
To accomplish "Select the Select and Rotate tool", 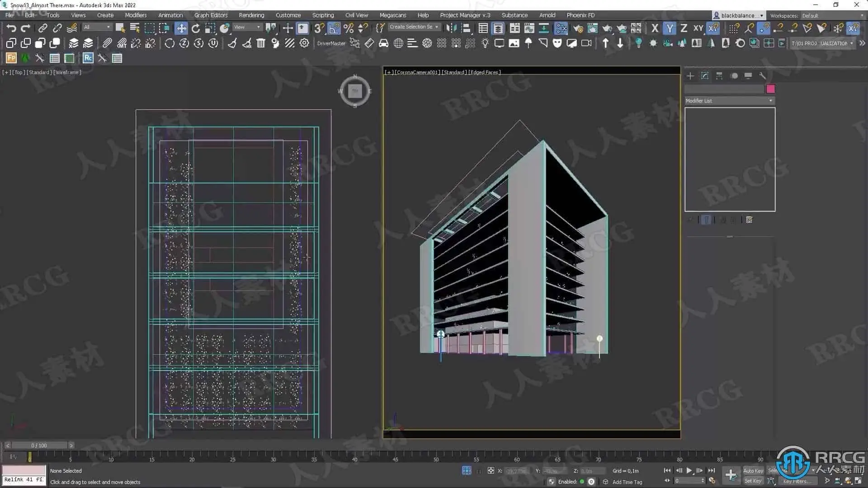I will point(196,28).
